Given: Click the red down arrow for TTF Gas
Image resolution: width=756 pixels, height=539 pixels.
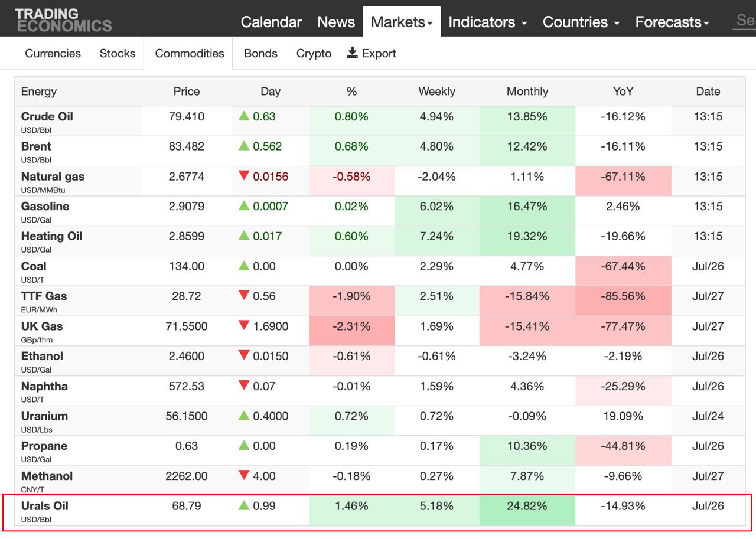Looking at the screenshot, I should [244, 296].
